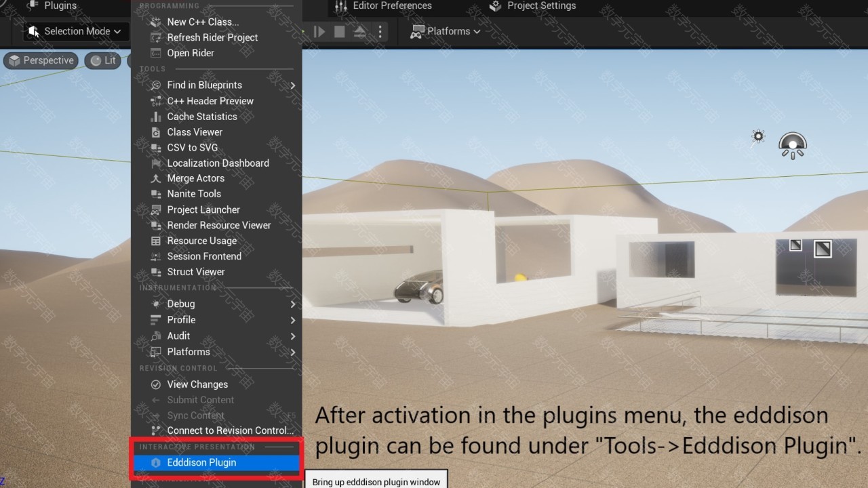The width and height of the screenshot is (868, 488).
Task: Open the Edddison Plugin window
Action: 216,462
